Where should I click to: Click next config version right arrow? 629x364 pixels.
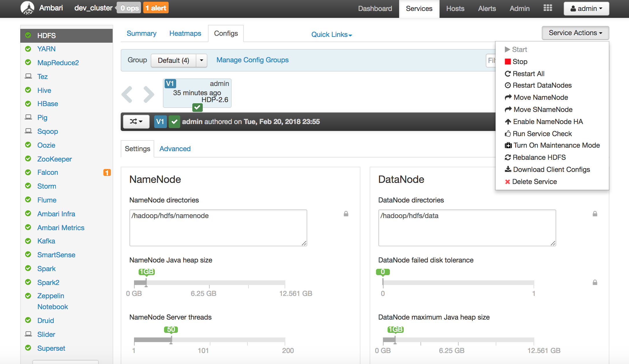148,94
